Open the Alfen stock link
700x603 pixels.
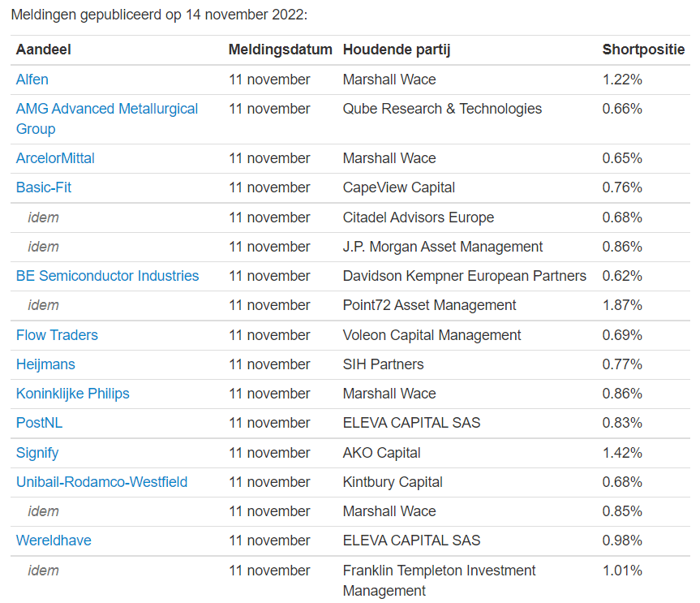[x=32, y=80]
